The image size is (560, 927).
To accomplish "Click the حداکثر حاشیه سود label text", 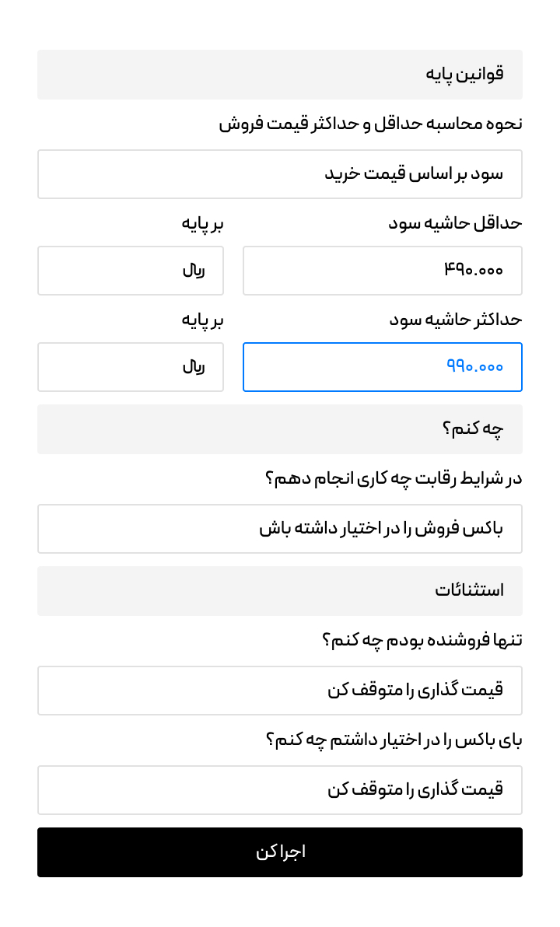I will pos(456,320).
